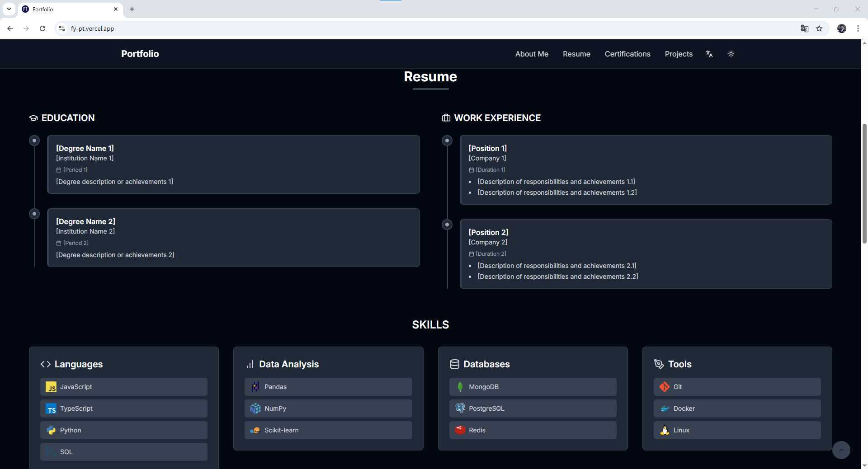Click the Linux penguin icon
868x469 pixels.
pos(665,430)
